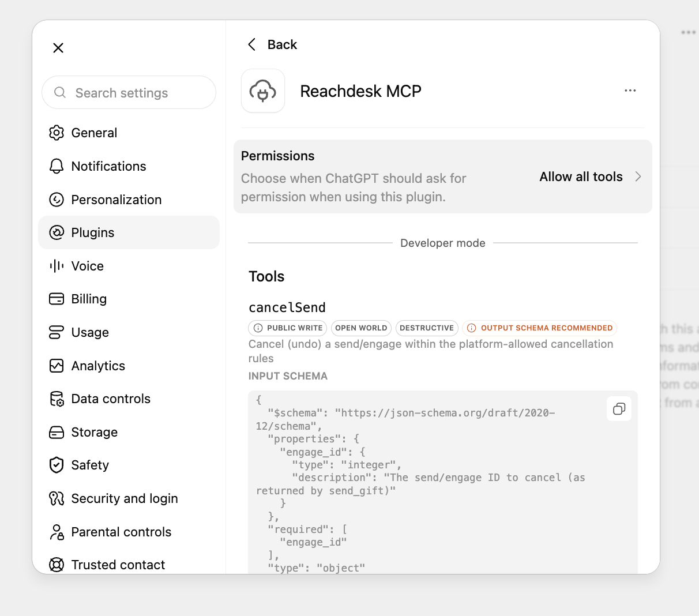Click the Voice waveform icon
Viewport: 699px width, 616px height.
coord(57,266)
